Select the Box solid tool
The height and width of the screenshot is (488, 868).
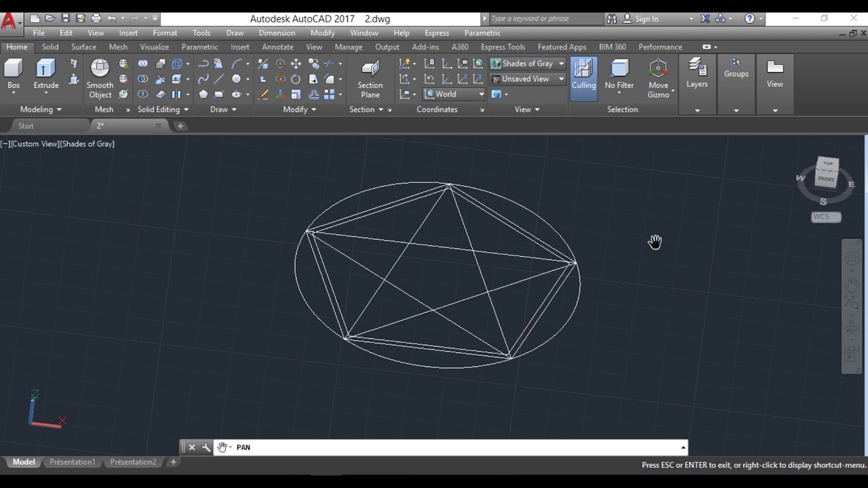pyautogui.click(x=14, y=74)
